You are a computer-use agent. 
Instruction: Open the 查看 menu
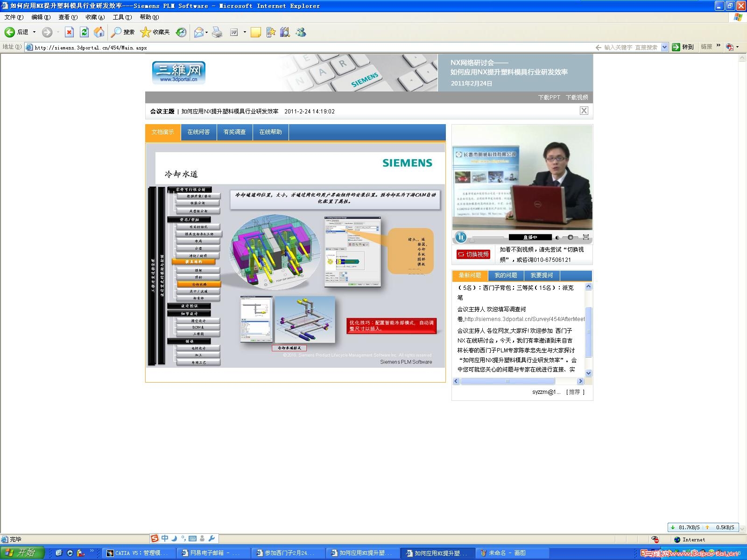click(x=68, y=17)
